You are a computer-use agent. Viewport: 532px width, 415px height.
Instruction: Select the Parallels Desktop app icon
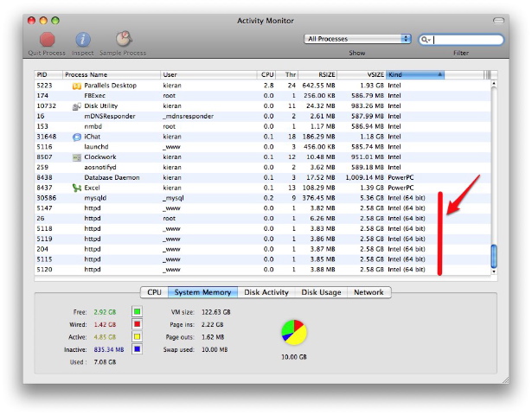(77, 86)
